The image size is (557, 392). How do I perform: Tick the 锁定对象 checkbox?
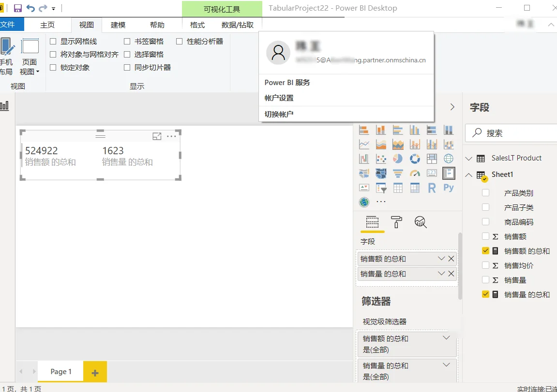[53, 67]
